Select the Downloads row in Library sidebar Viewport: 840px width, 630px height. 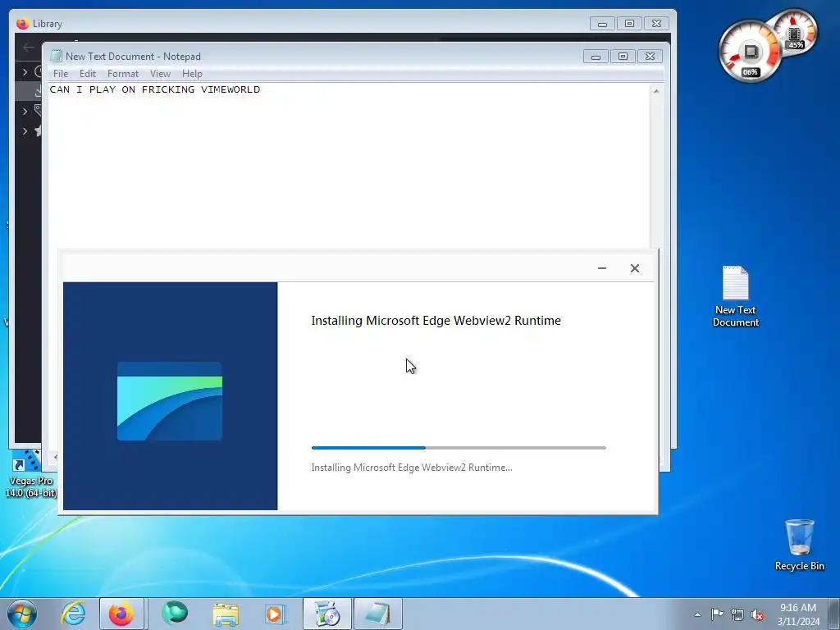click(x=29, y=91)
